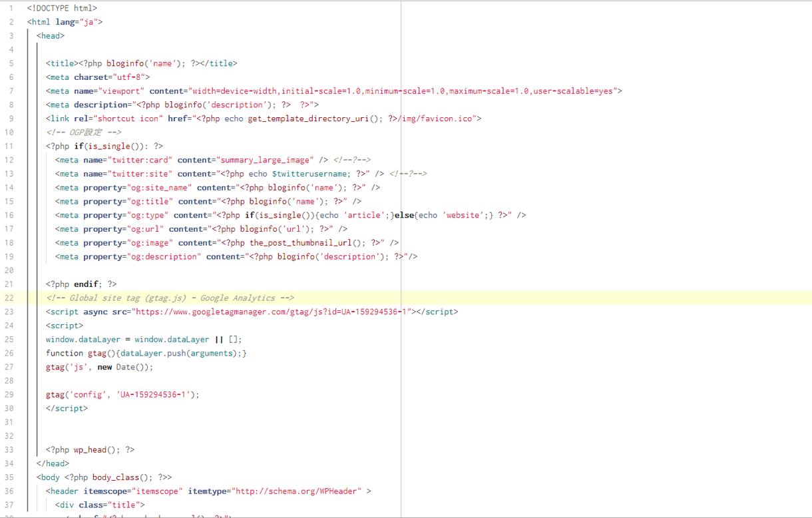Screen dimensions: 812x518
Task: Click the closing </script> tag on line 30
Action: click(67, 409)
